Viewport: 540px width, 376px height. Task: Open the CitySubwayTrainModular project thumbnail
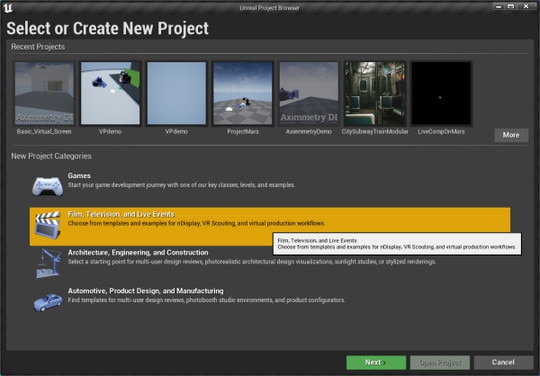click(375, 93)
